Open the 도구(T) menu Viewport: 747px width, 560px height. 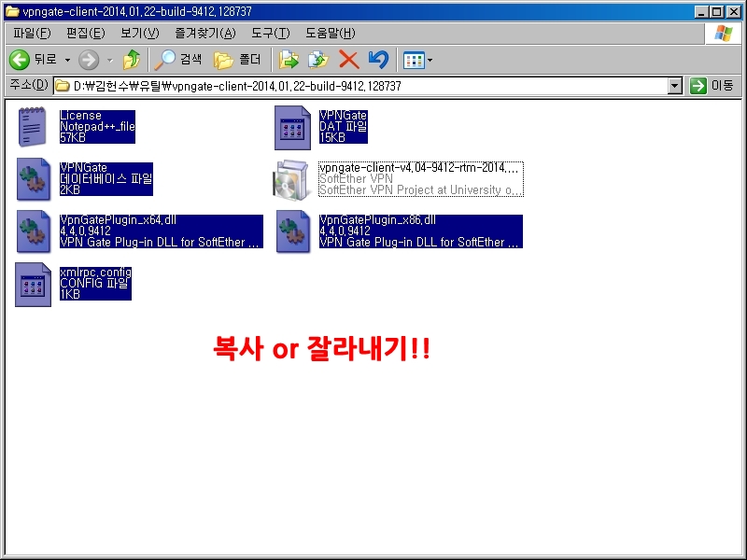271,33
